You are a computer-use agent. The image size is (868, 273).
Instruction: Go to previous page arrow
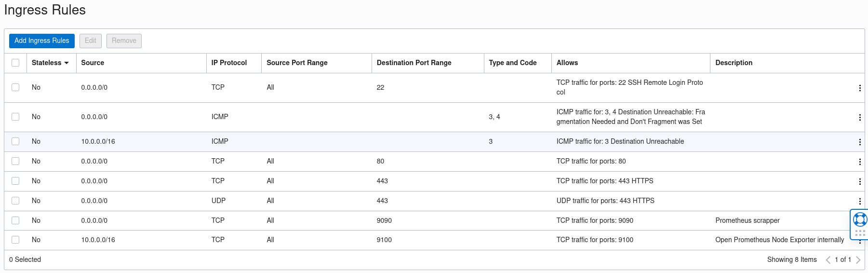pos(828,260)
